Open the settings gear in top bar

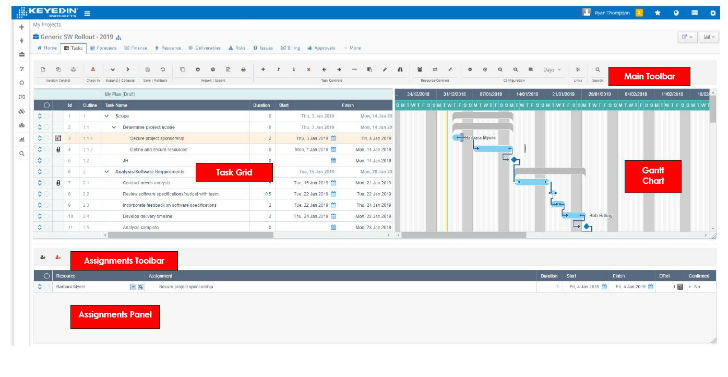(x=713, y=13)
